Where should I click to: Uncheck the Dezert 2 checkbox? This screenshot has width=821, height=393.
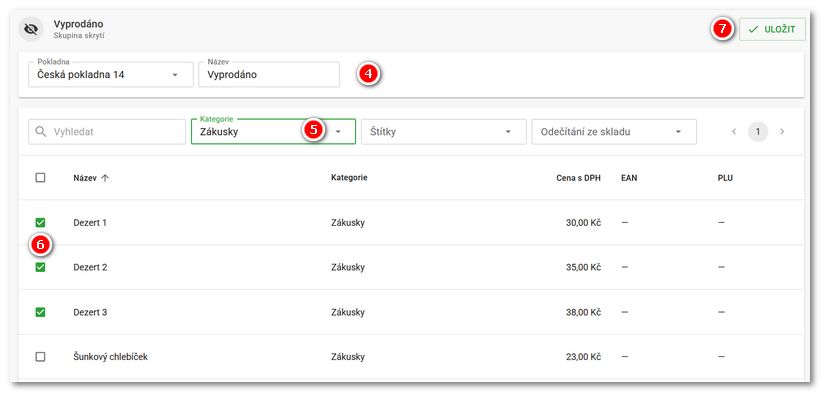click(x=40, y=267)
